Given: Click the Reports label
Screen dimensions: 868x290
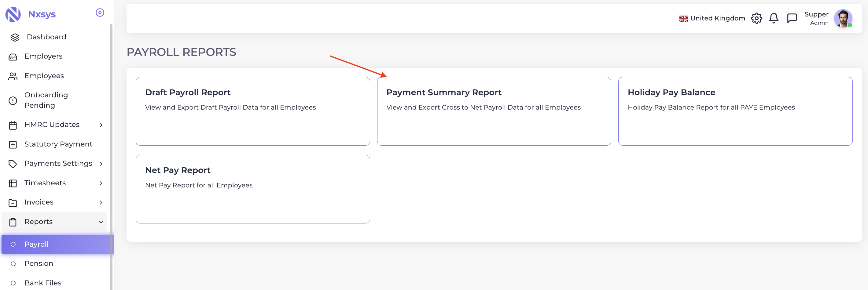Looking at the screenshot, I should pyautogui.click(x=39, y=222).
